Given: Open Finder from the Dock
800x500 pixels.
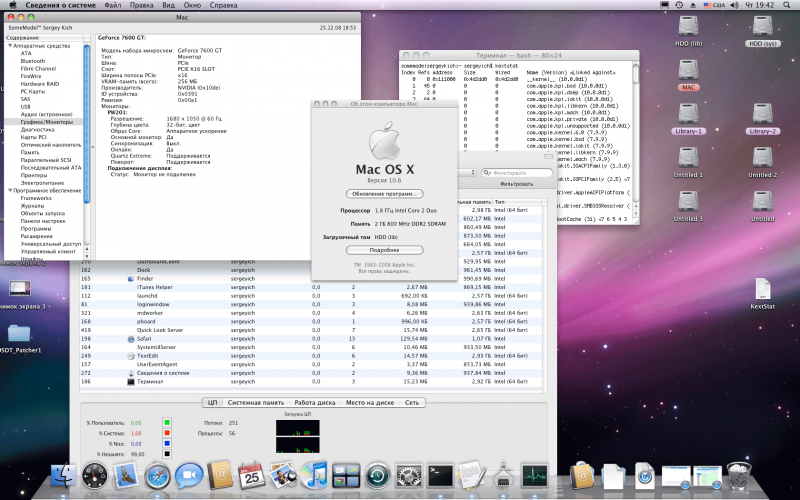Looking at the screenshot, I should pyautogui.click(x=63, y=476).
